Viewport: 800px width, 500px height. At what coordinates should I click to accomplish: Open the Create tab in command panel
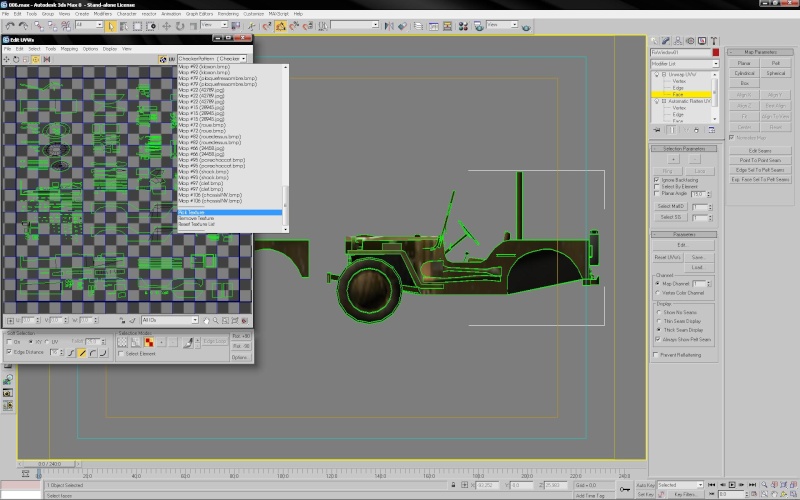pos(654,40)
